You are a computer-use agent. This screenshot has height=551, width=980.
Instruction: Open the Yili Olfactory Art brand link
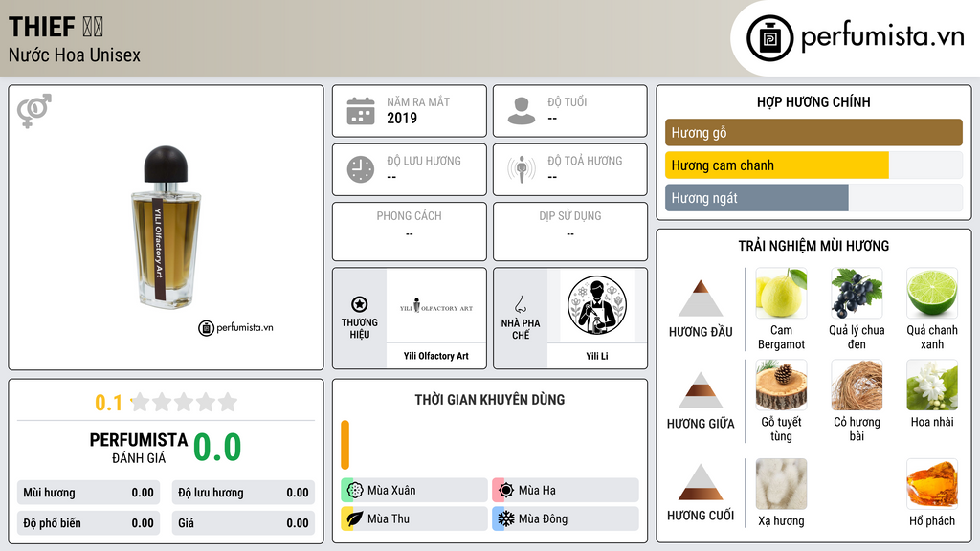(x=435, y=356)
